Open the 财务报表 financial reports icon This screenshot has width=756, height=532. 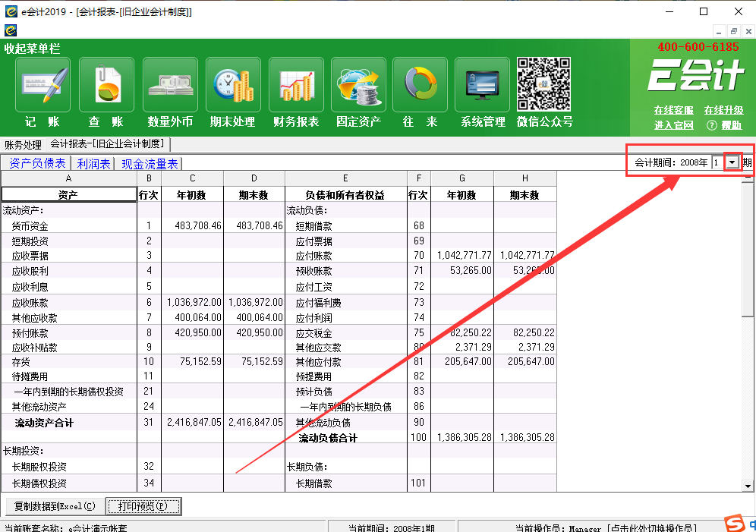[x=297, y=85]
